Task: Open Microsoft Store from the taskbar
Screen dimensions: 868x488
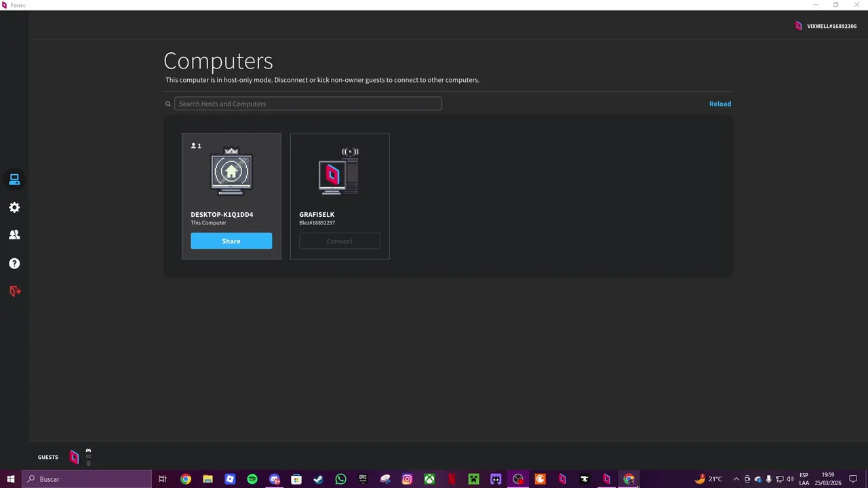Action: pos(296,479)
